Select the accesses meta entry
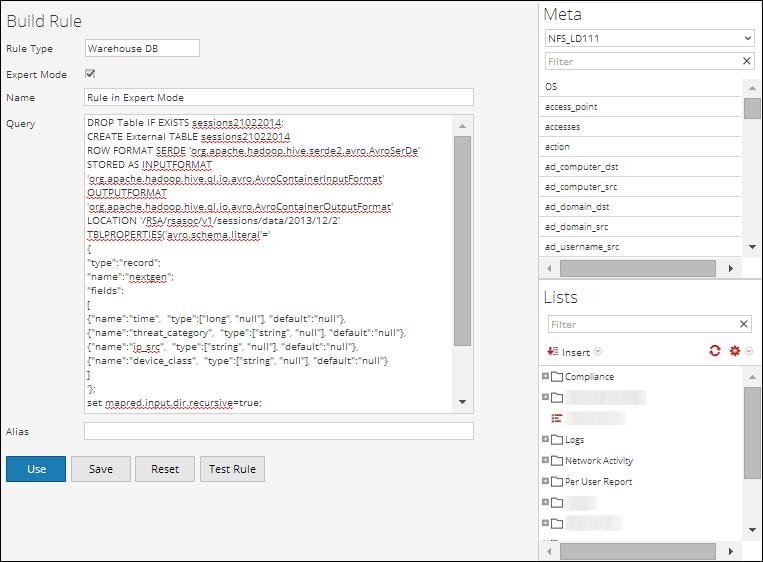763x562 pixels. pyautogui.click(x=640, y=127)
